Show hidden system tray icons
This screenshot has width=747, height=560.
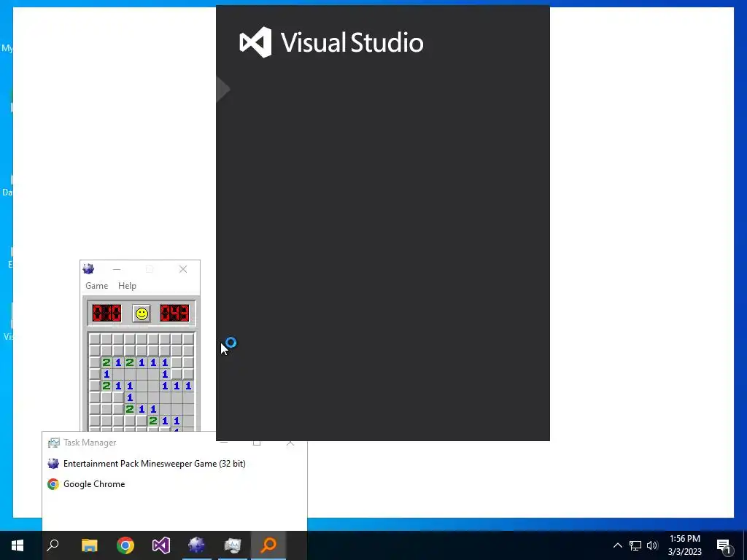[617, 545]
